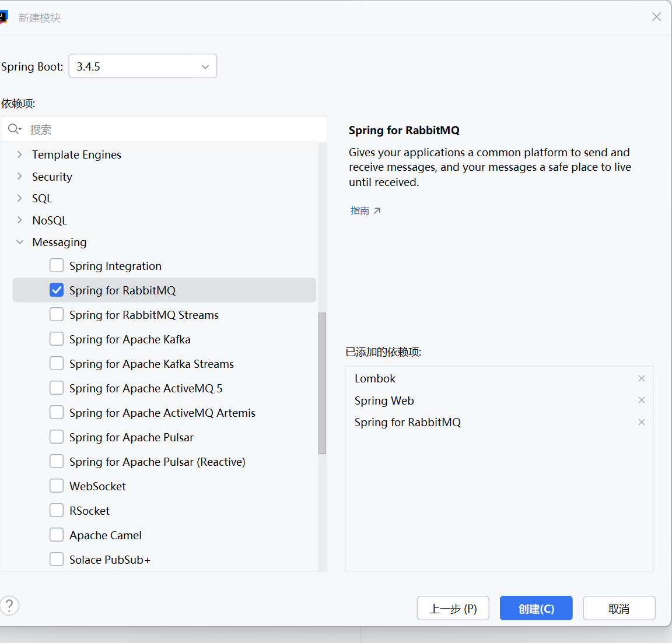Select Spring Web in added dependencies list
Viewport: 672px width, 643px height.
coord(384,400)
